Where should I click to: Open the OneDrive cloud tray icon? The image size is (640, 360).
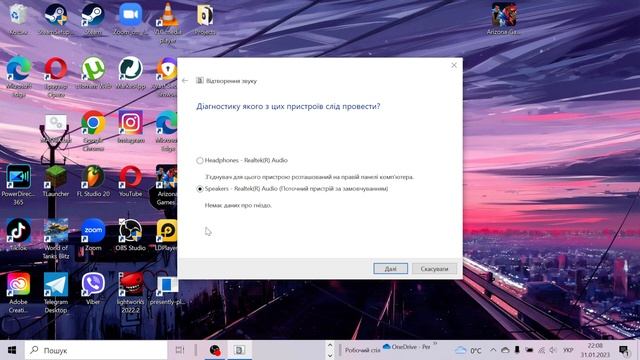[x=505, y=350]
